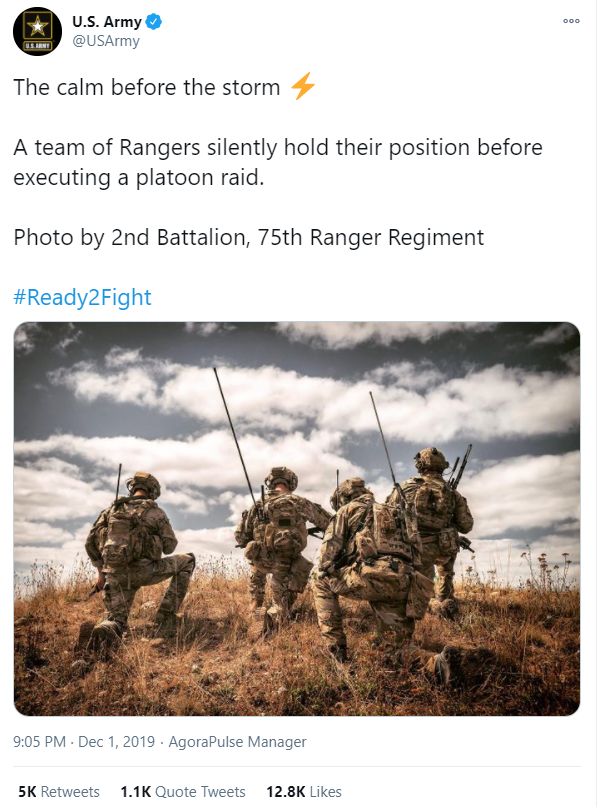Click 'The calm before the storm' text
Screen dimensions: 607x807
[x=147, y=87]
